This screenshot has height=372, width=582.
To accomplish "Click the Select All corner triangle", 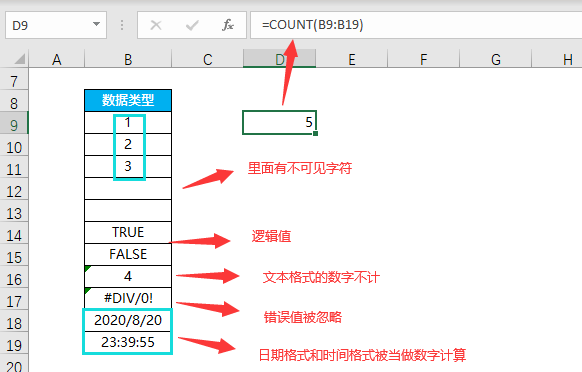I will (19, 59).
